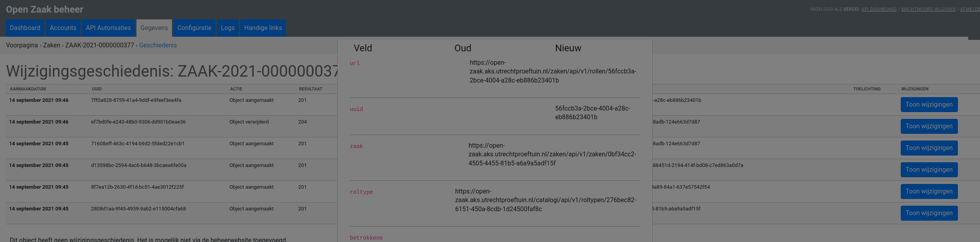Log out via the AFMELDEN link
Viewport: 980px width, 242px height.
click(971, 9)
